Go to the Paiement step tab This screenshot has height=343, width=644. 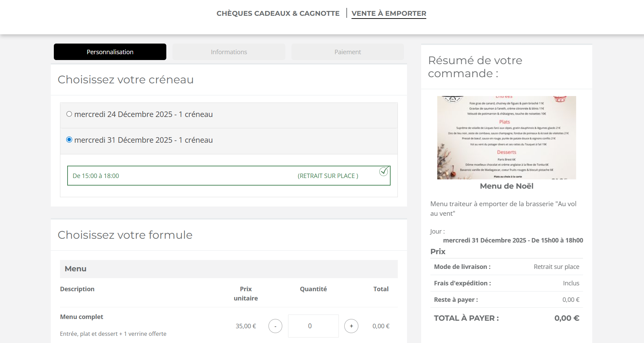347,52
